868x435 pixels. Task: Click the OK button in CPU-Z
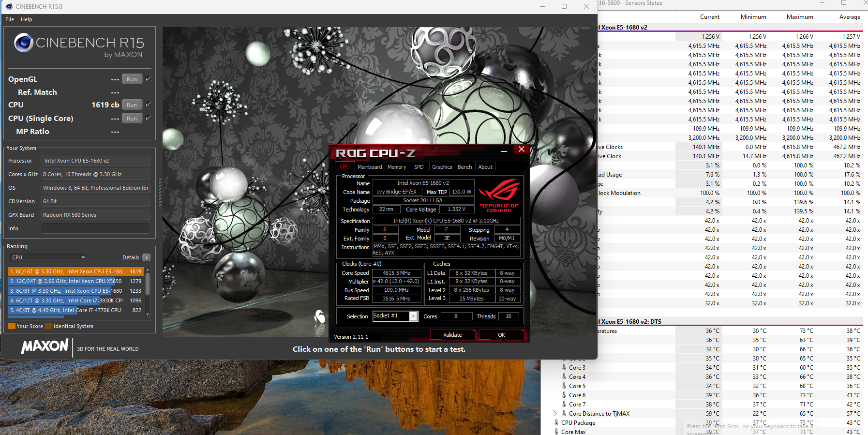(502, 335)
